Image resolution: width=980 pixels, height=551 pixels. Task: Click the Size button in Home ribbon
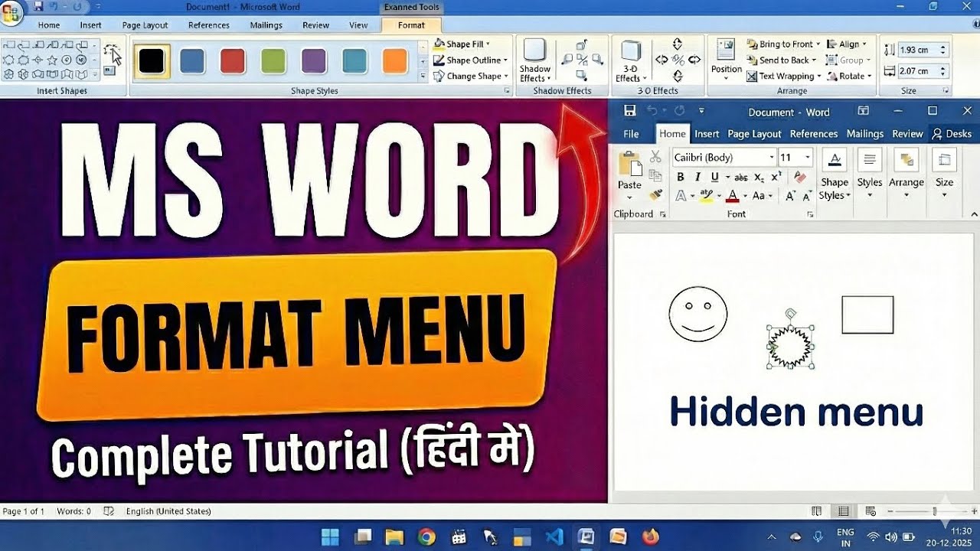coord(944,173)
